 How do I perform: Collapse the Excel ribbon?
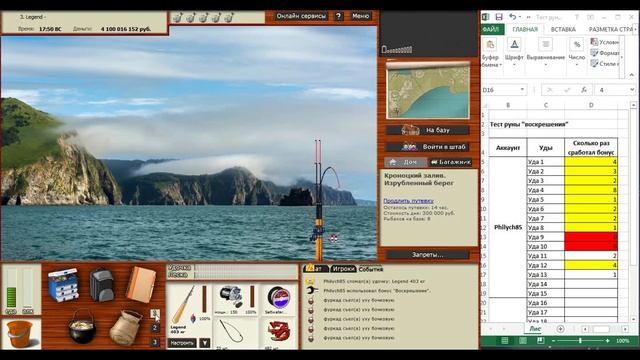click(631, 75)
